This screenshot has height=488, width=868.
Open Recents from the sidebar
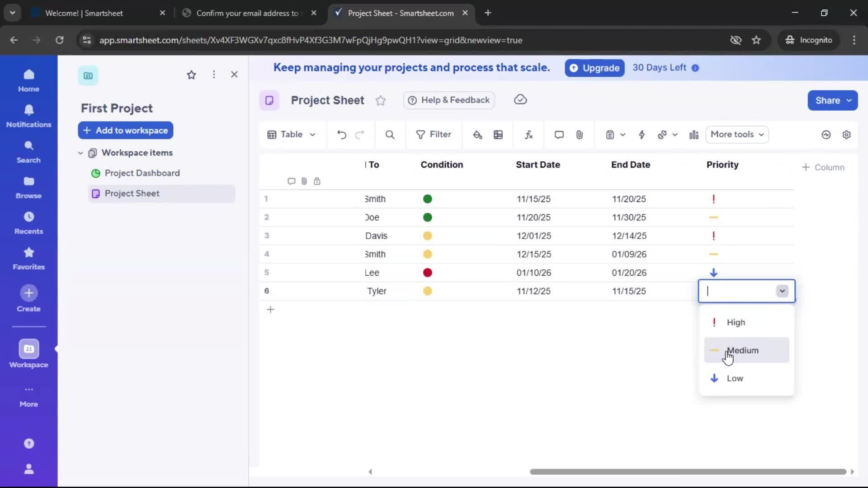(28, 222)
